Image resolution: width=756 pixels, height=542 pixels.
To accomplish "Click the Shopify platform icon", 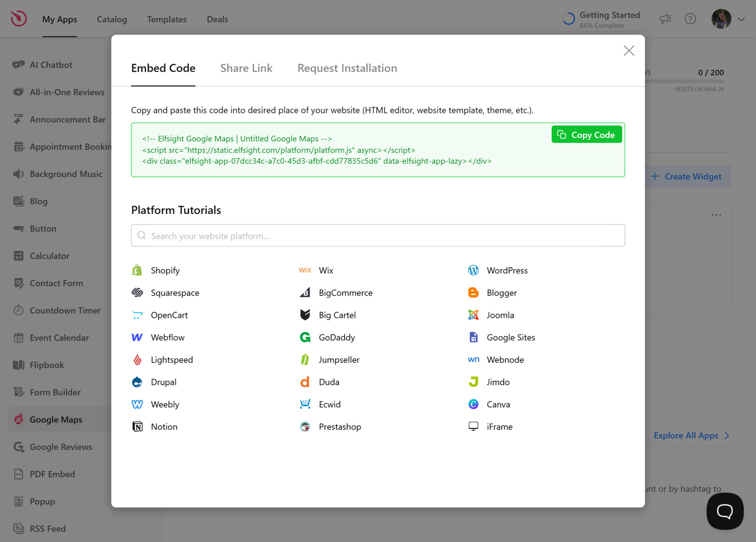I will (x=137, y=270).
